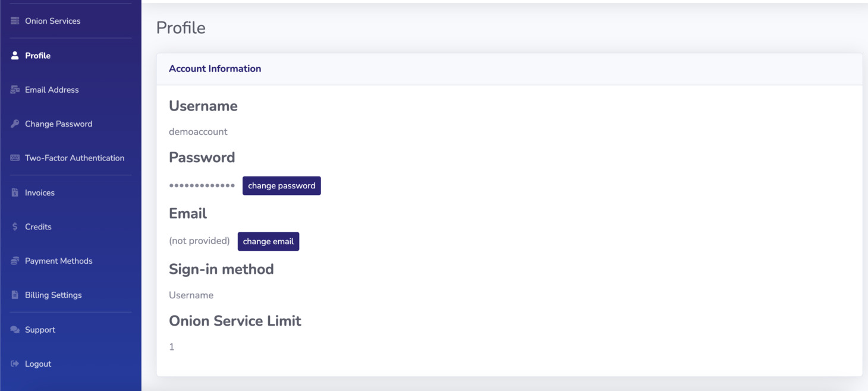Click the masked password dots
868x391 pixels.
[202, 185]
